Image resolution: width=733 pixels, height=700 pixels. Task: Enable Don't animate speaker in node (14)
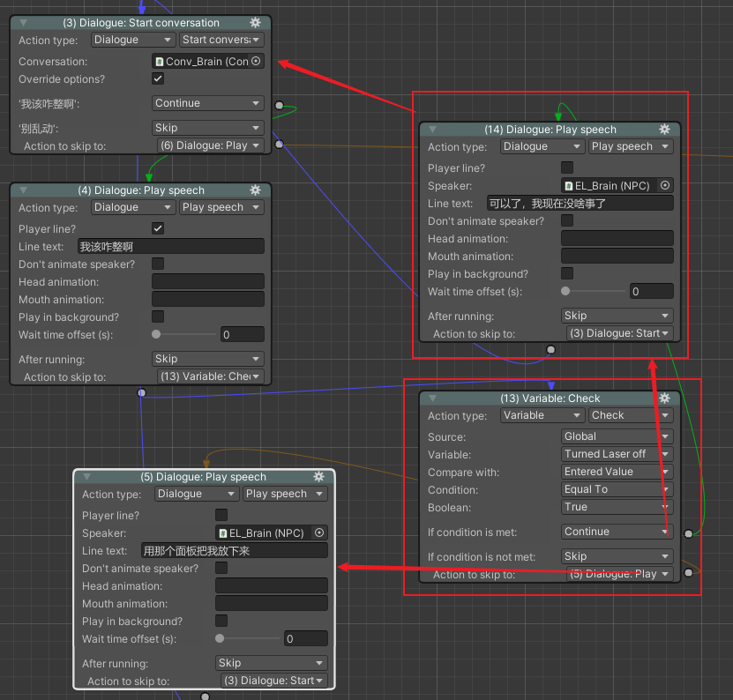(567, 220)
